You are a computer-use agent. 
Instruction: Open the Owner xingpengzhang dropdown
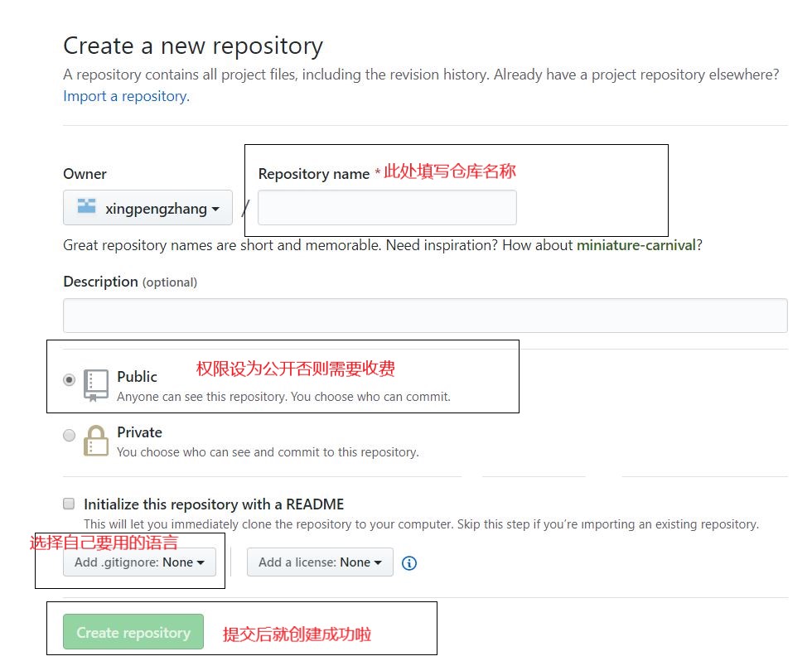pos(147,208)
